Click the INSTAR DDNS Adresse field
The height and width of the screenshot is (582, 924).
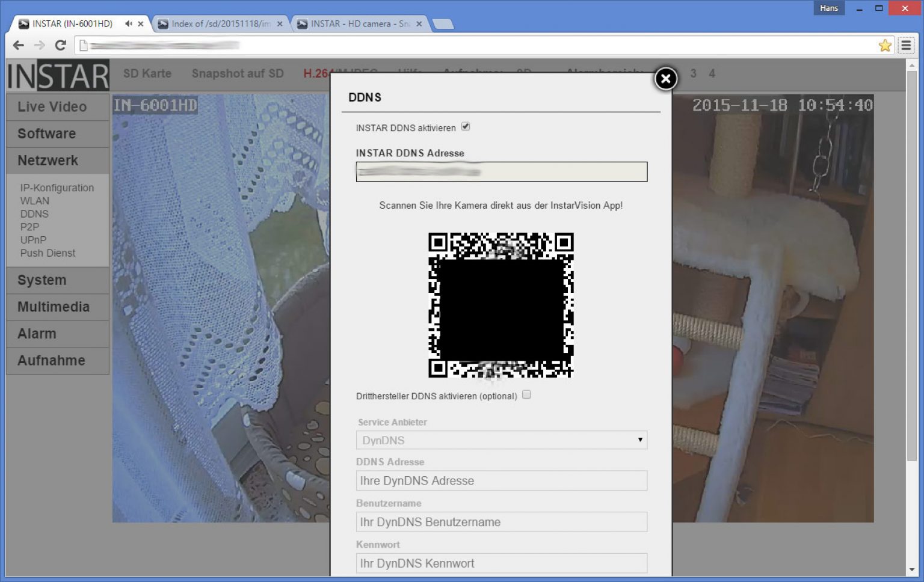pos(501,171)
